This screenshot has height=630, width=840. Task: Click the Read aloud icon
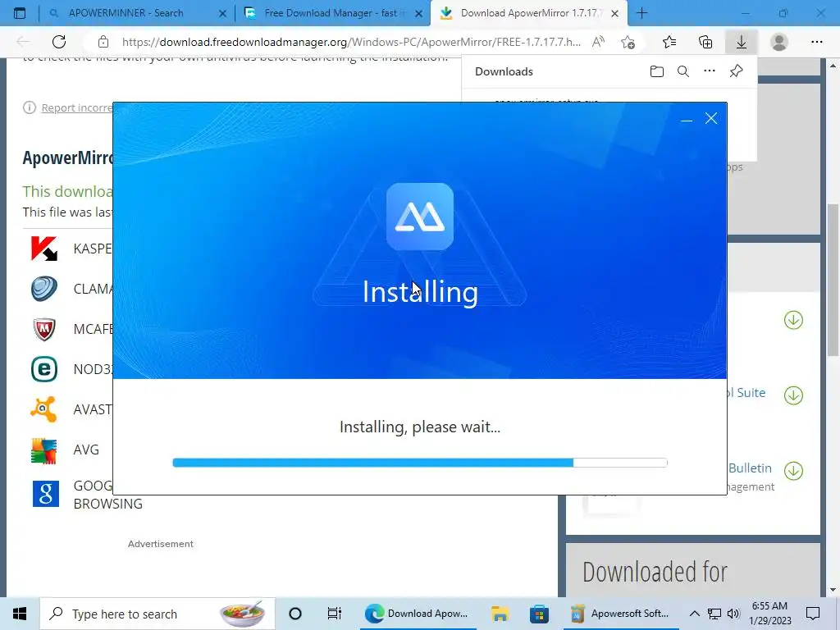(598, 42)
